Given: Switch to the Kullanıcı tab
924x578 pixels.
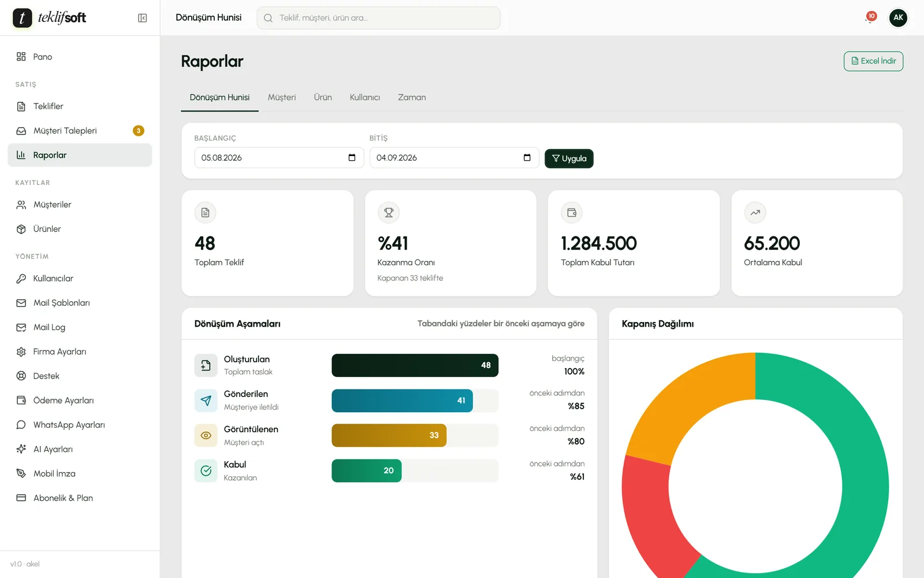Looking at the screenshot, I should click(365, 98).
